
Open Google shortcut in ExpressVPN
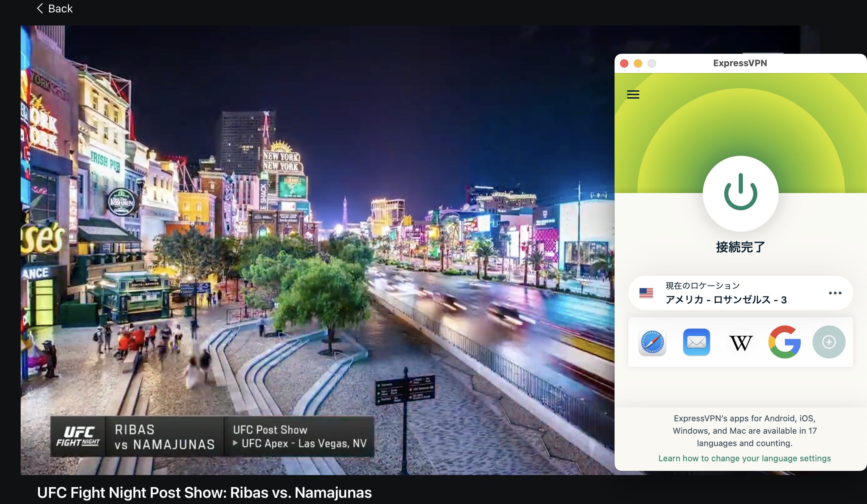[x=785, y=342]
